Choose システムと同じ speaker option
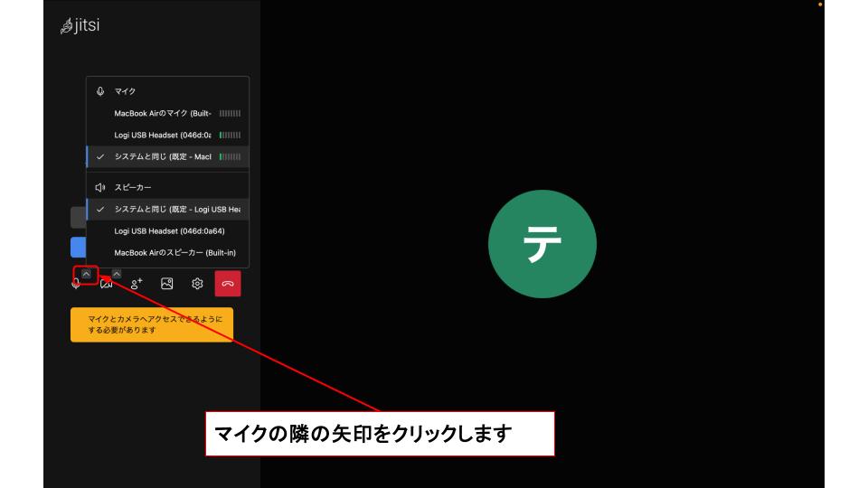Screen dimensions: 868x488 point(167,210)
